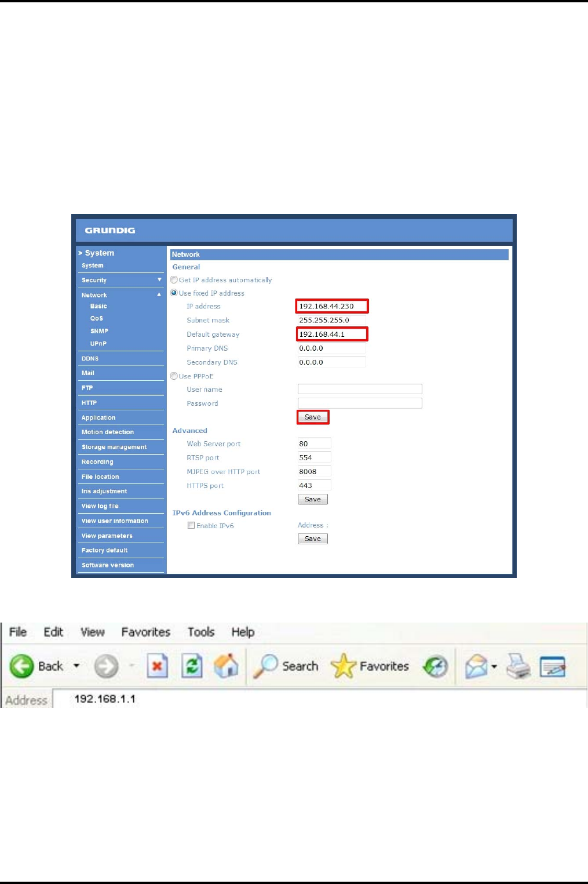
Task: Click the MJPEG over HTTP port field
Action: pyautogui.click(x=314, y=471)
